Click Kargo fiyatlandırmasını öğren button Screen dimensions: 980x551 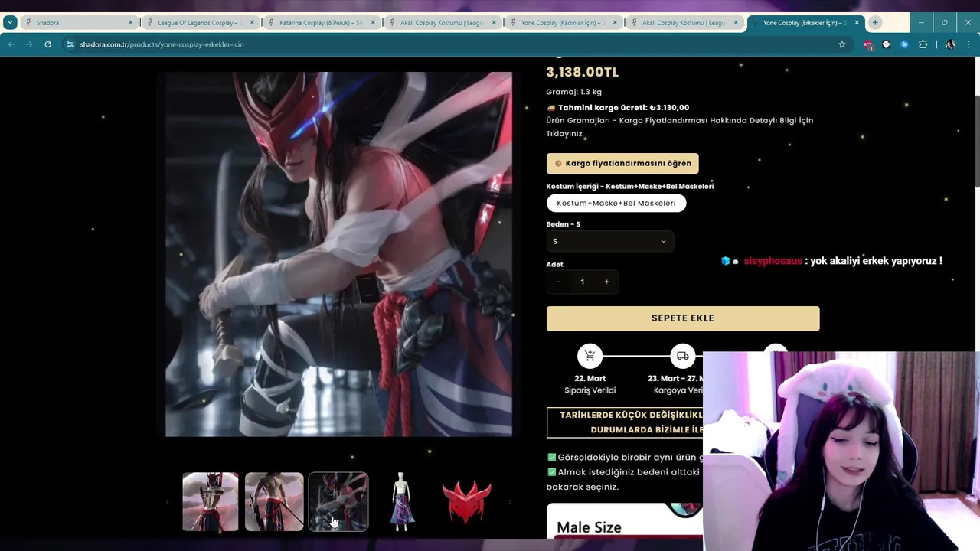click(622, 163)
